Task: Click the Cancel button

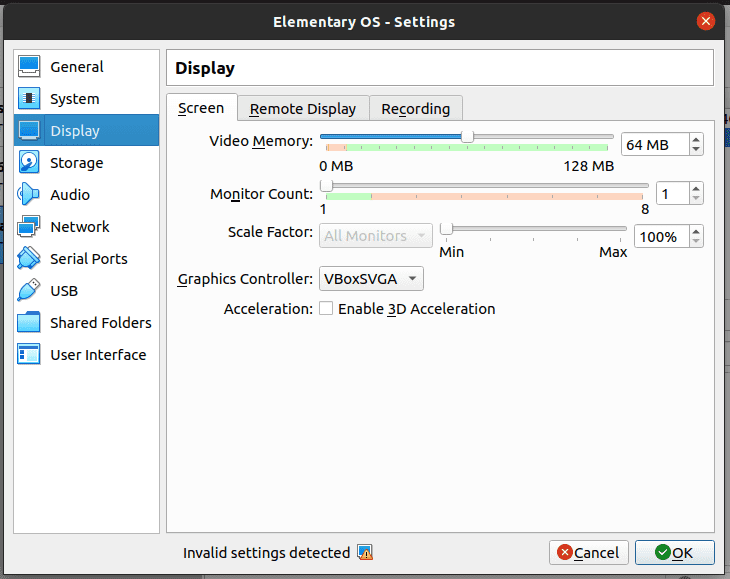Action: pyautogui.click(x=588, y=553)
